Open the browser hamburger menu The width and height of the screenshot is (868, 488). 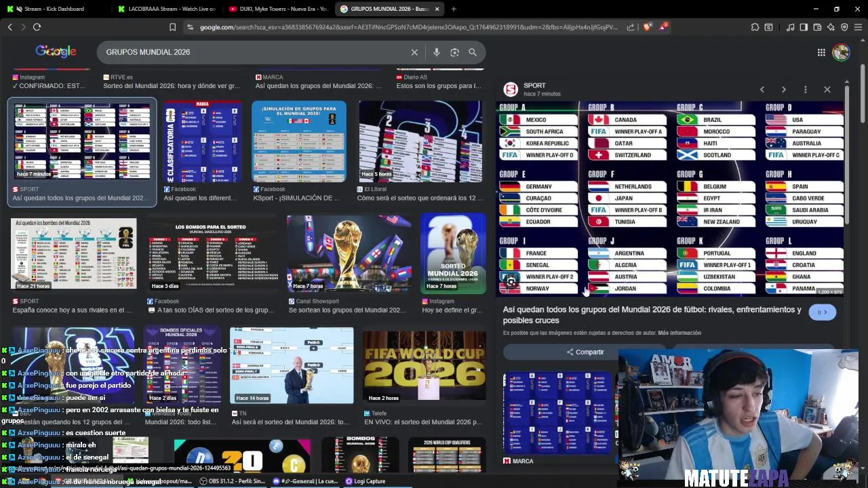tap(858, 27)
